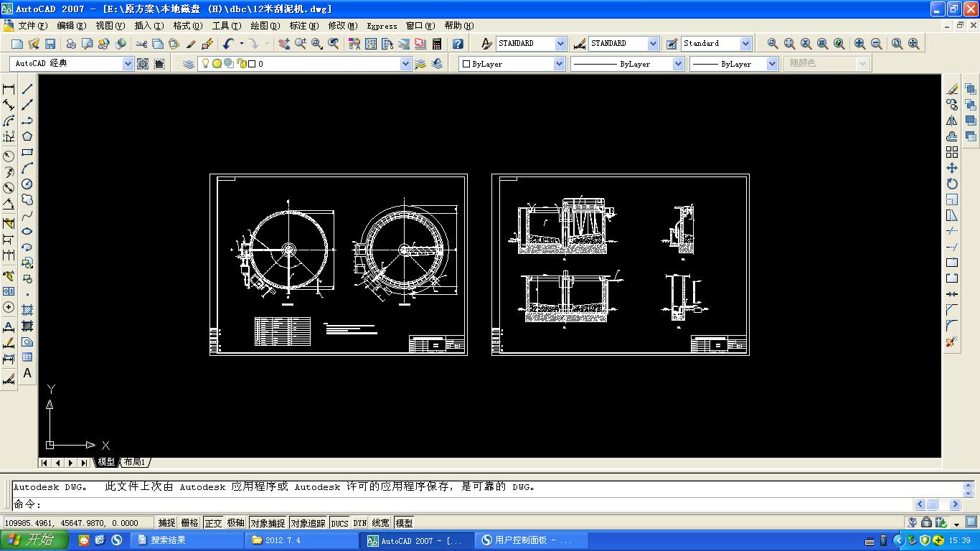Image resolution: width=980 pixels, height=551 pixels.
Task: Open the Layer Properties Manager
Action: [x=188, y=64]
